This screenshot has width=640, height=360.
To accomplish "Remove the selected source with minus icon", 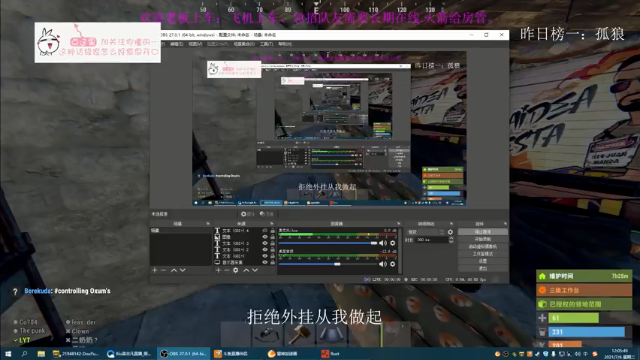I will click(x=227, y=270).
